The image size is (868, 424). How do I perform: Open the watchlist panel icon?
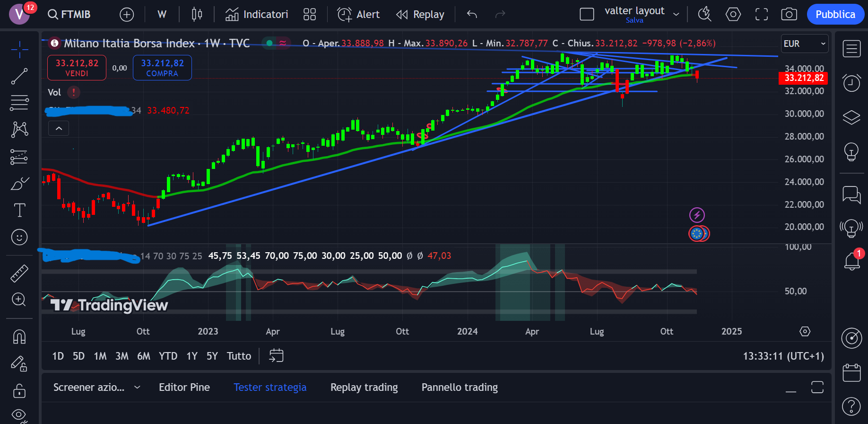(851, 49)
